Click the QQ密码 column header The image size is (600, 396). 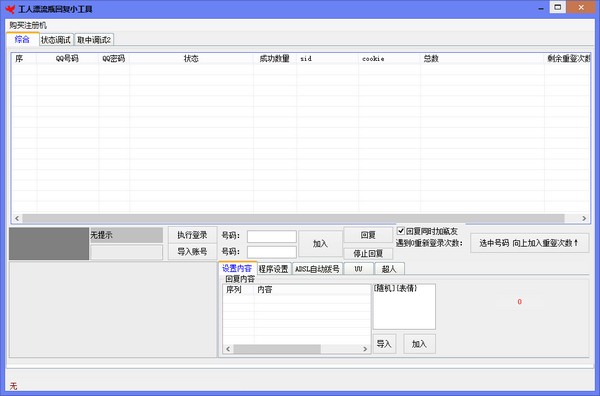[114, 59]
